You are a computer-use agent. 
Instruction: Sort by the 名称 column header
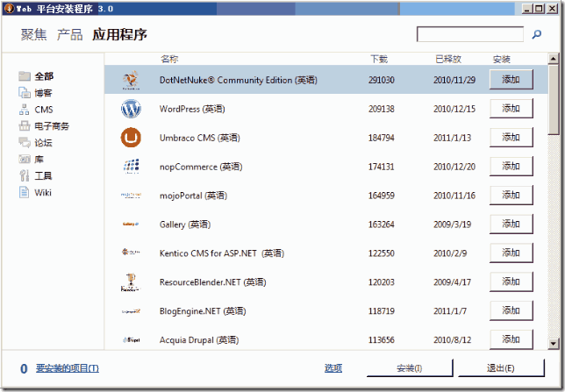coord(169,59)
